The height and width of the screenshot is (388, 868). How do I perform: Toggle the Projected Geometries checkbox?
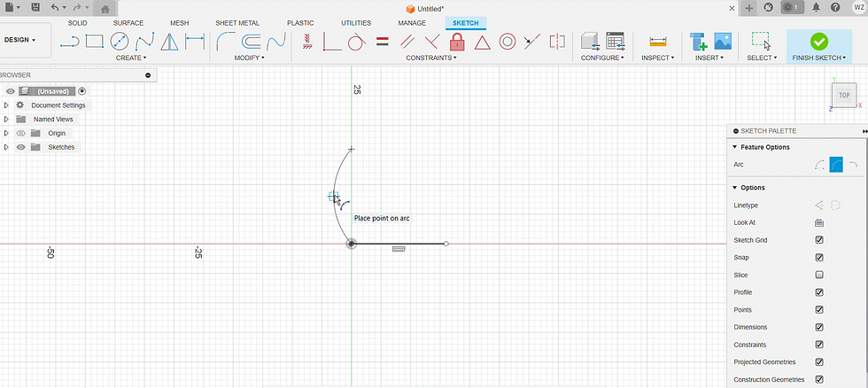point(819,362)
